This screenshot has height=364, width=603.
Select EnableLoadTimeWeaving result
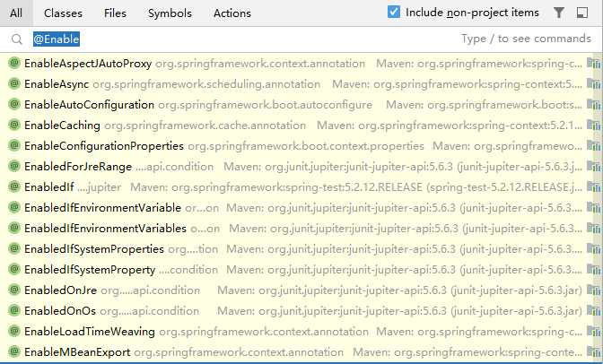(x=301, y=332)
